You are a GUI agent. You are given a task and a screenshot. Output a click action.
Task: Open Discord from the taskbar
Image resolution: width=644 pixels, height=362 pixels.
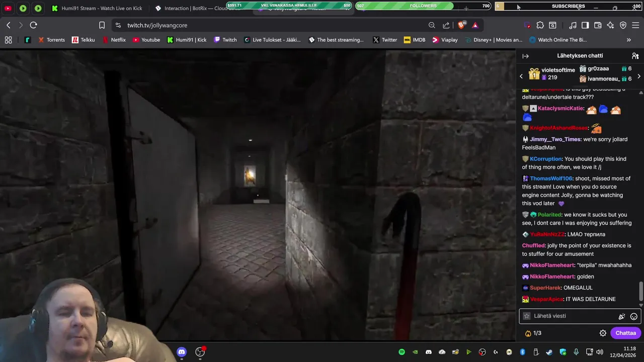182,352
